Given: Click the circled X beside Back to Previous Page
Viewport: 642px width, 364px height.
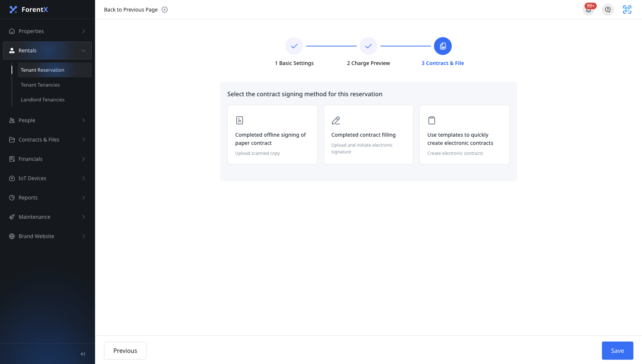Looking at the screenshot, I should pyautogui.click(x=165, y=10).
